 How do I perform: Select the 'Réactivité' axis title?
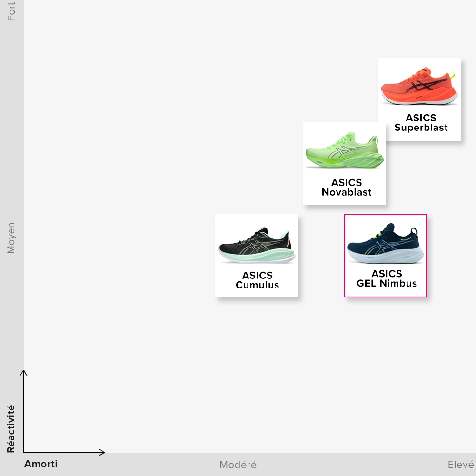click(x=11, y=429)
